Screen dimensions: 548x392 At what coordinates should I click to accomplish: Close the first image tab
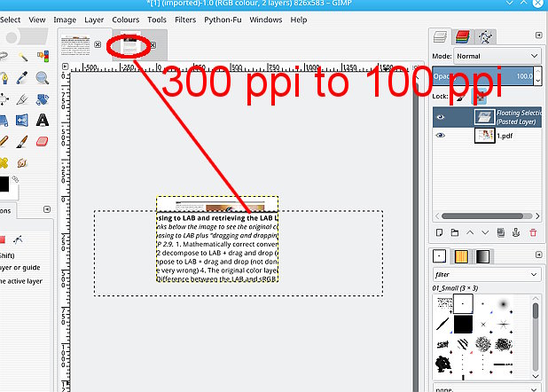98,44
